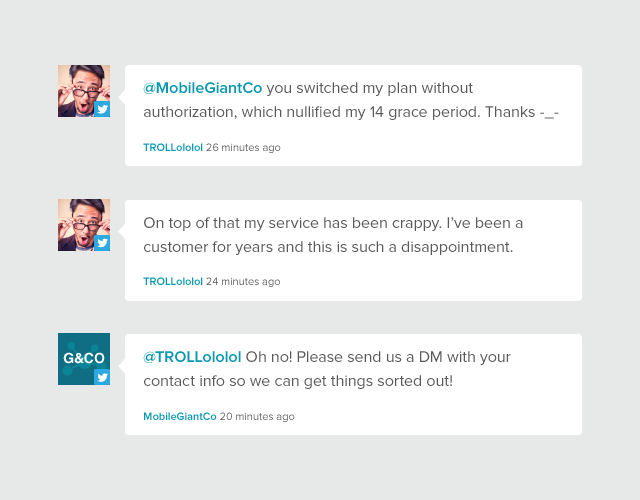
Task: Click Twitter badge on G&CO avatar
Action: click(102, 377)
